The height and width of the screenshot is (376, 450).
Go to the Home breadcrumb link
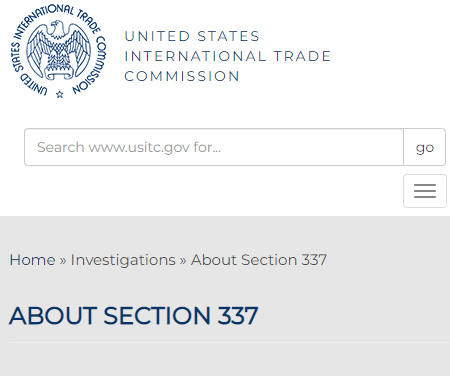(x=32, y=260)
